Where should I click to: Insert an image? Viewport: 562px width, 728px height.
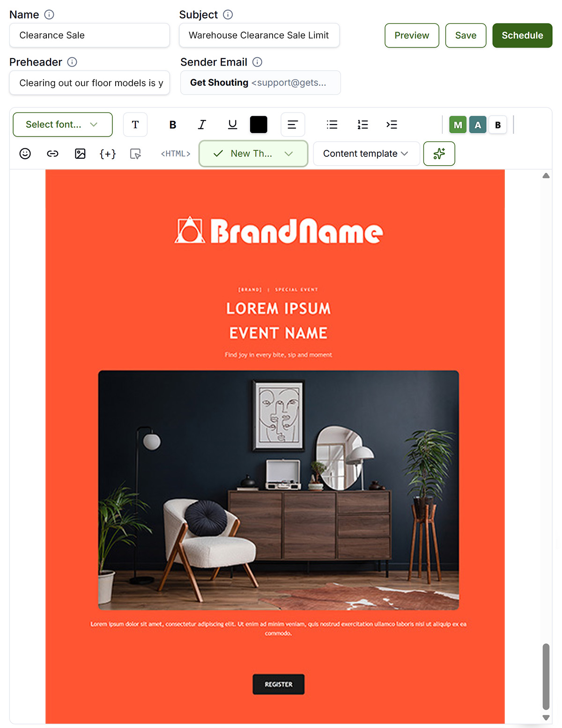pyautogui.click(x=80, y=154)
